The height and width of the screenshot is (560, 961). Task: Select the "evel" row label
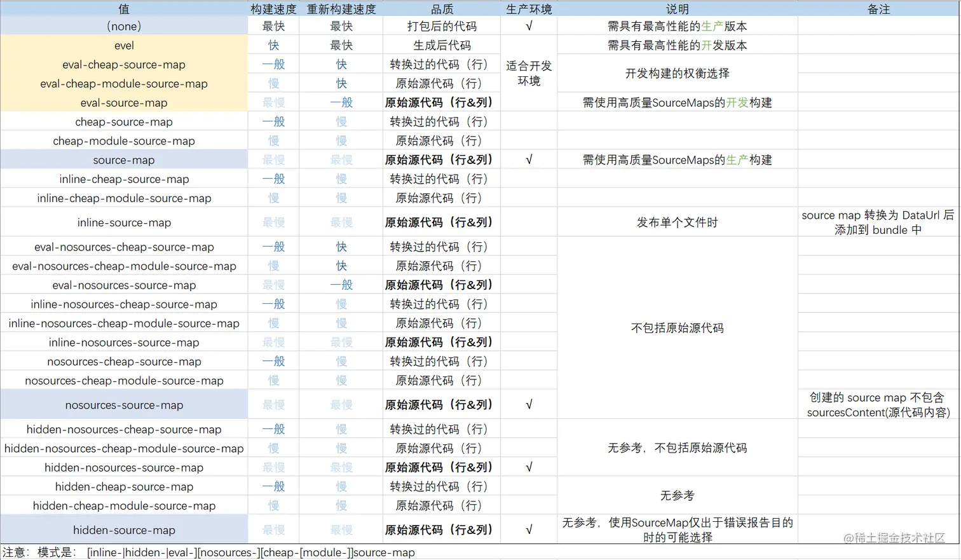(x=123, y=45)
